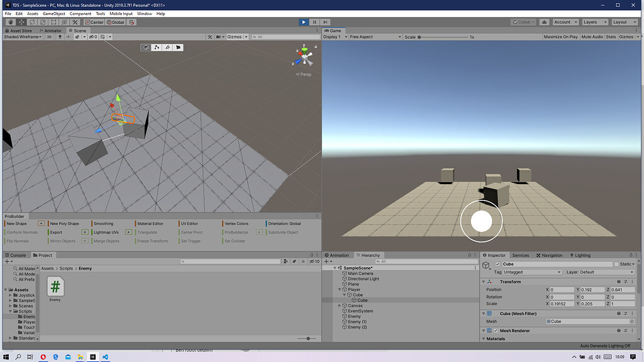644x362 pixels.
Task: Select the Rect Transform tool
Action: click(53, 22)
